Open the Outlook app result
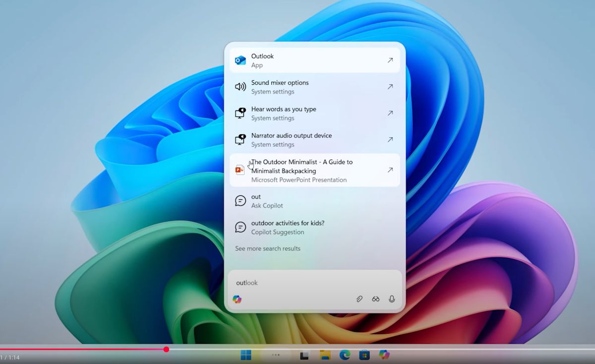The width and height of the screenshot is (595, 364). (314, 60)
